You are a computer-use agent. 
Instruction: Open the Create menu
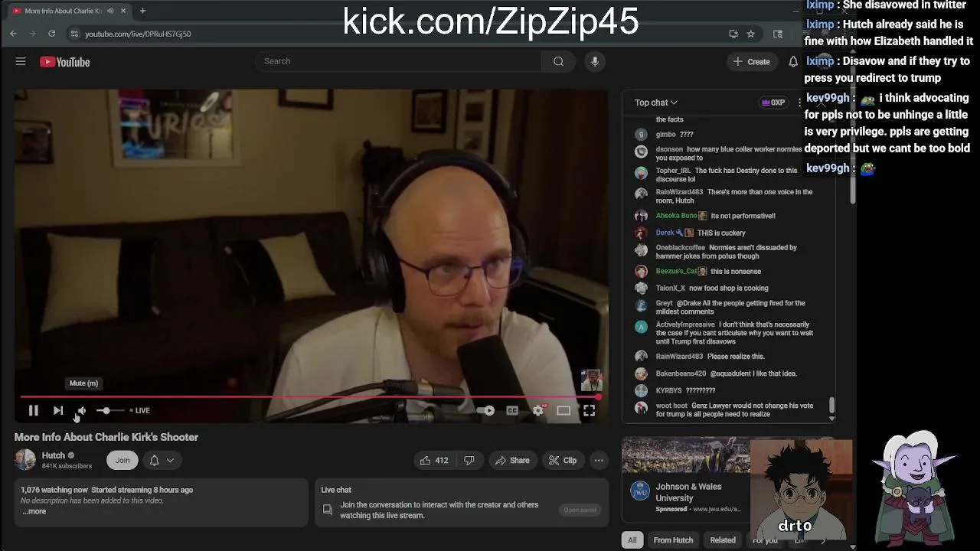click(751, 61)
